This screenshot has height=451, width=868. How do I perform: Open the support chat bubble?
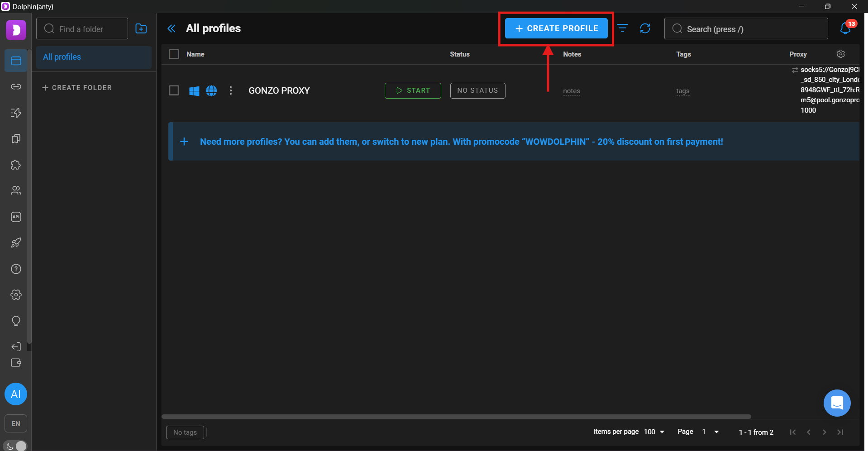tap(837, 403)
